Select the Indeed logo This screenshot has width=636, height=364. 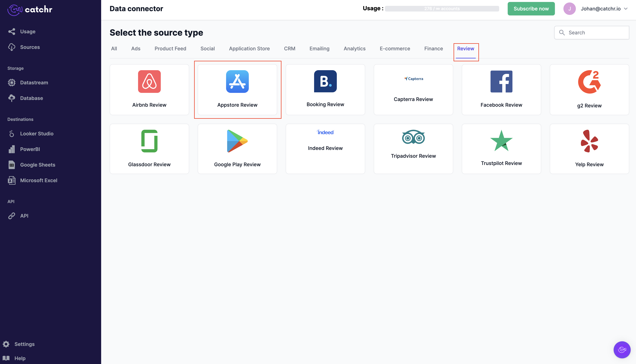(325, 132)
